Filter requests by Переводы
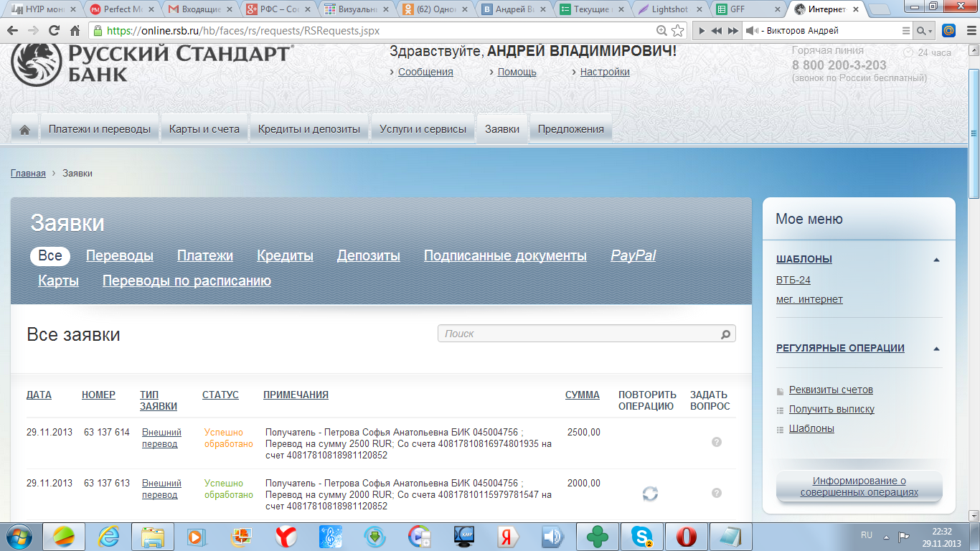 (x=120, y=256)
